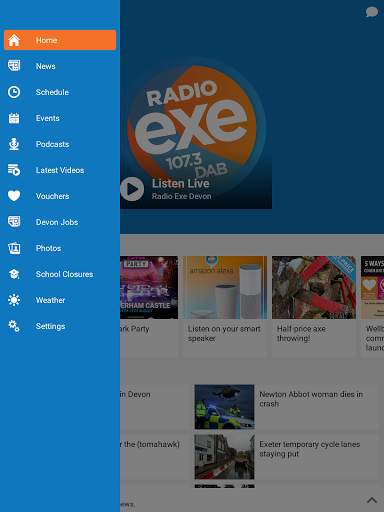Open the smart speaker image

point(225,287)
